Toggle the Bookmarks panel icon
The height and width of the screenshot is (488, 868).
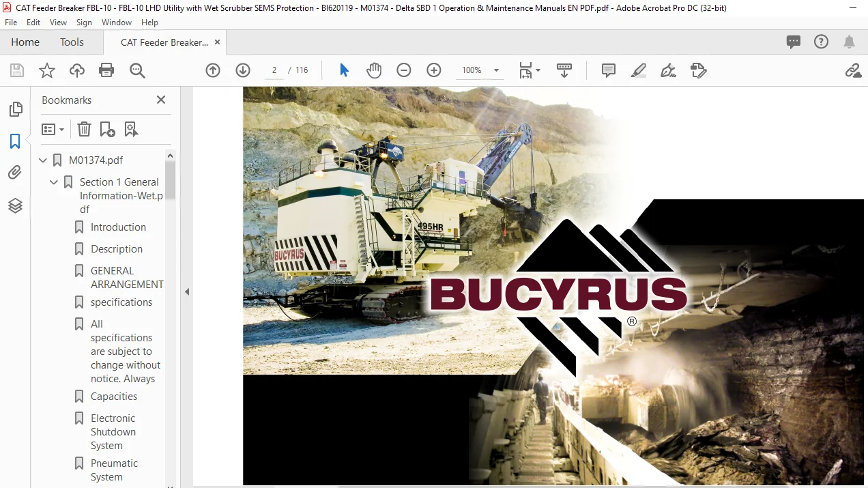click(x=15, y=141)
